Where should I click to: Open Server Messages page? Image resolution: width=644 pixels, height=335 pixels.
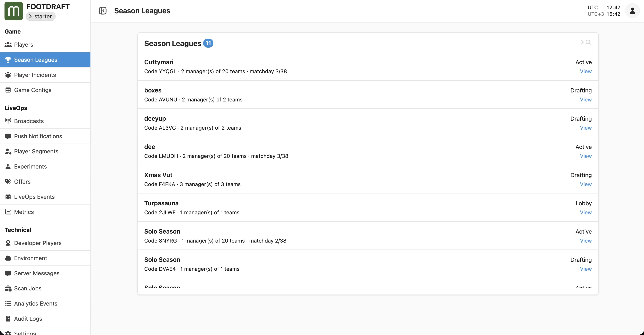45,273
